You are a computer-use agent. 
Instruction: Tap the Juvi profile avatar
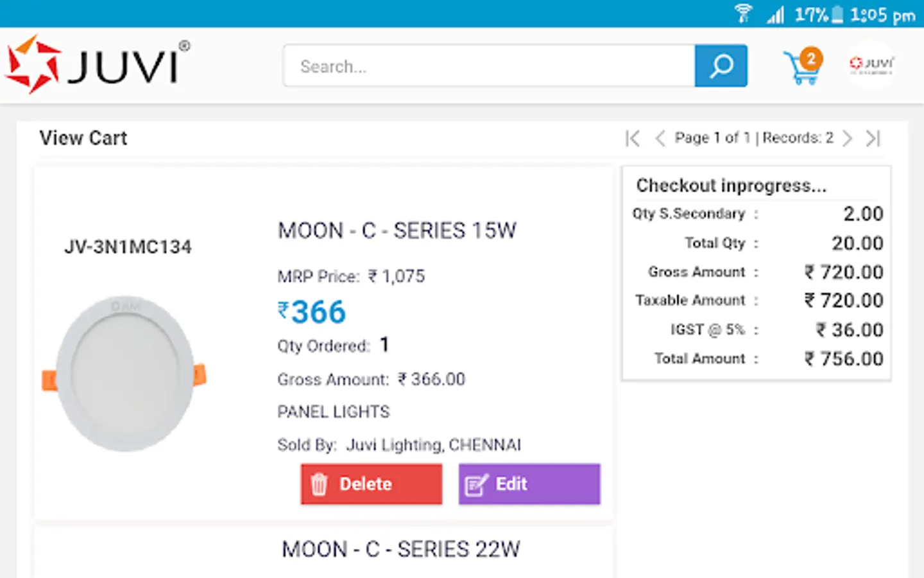[871, 64]
